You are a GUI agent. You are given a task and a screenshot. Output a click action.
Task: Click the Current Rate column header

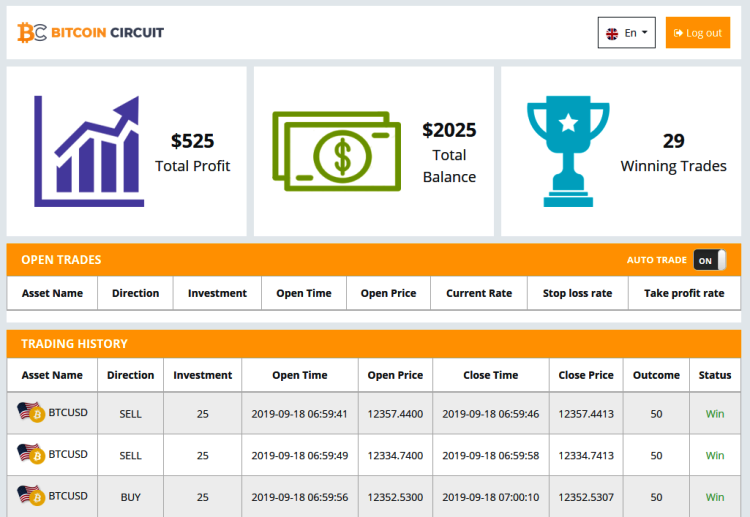[x=479, y=293]
